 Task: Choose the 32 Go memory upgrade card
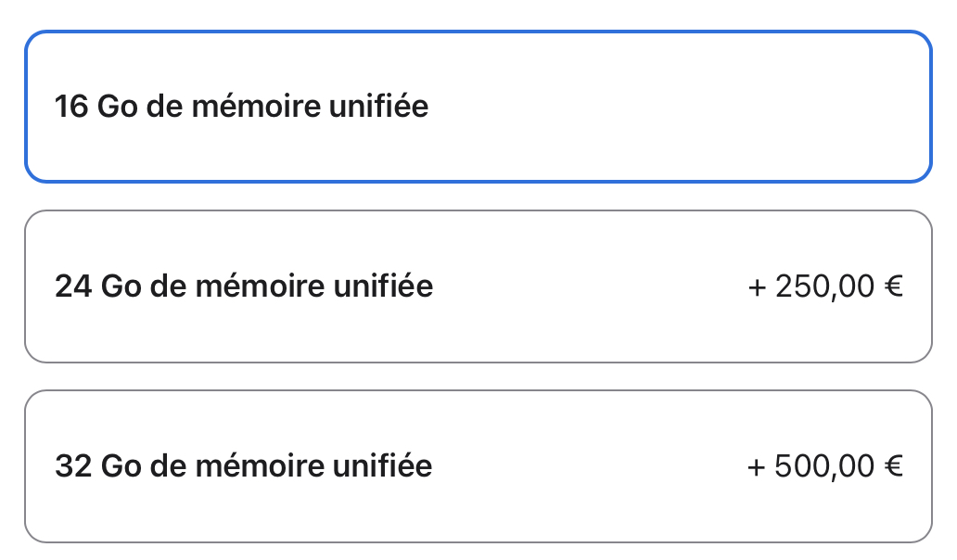[x=478, y=465]
